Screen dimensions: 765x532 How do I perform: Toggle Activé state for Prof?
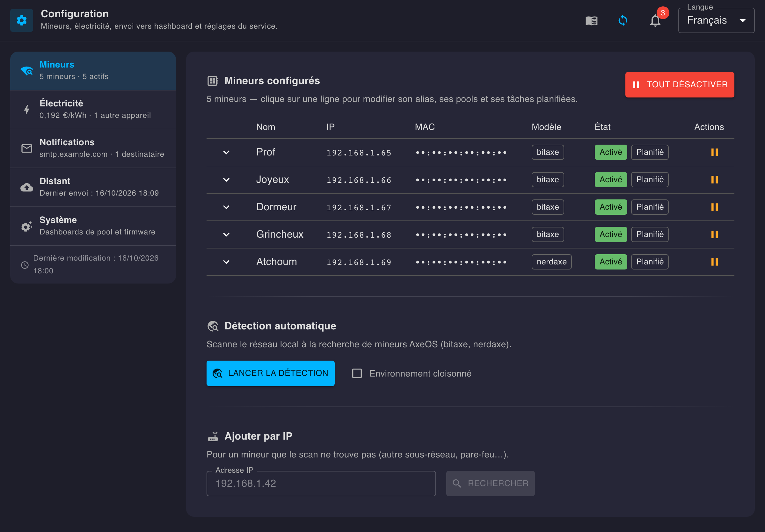click(611, 152)
